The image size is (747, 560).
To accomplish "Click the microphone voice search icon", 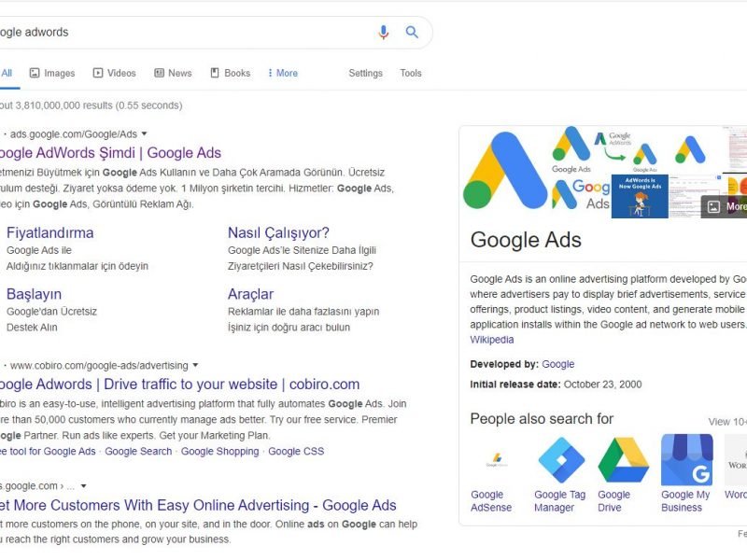I will 383,33.
